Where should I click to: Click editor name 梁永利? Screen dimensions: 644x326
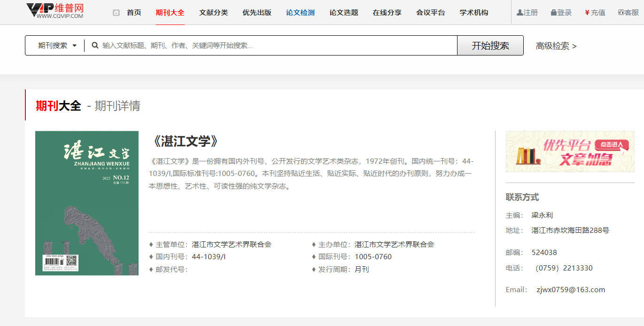click(542, 215)
